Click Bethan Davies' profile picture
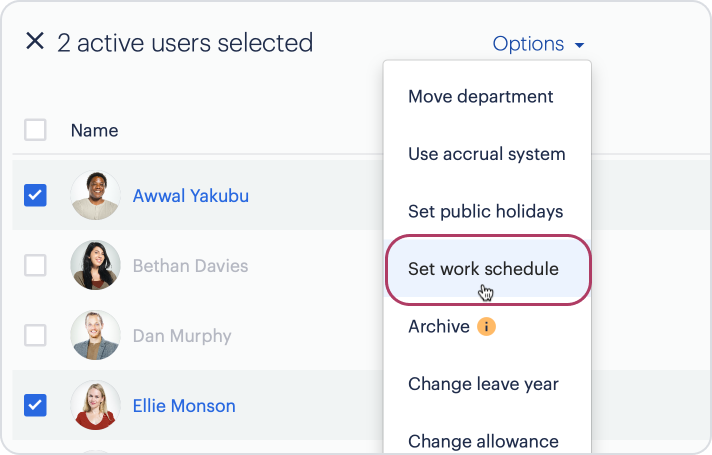 (96, 266)
